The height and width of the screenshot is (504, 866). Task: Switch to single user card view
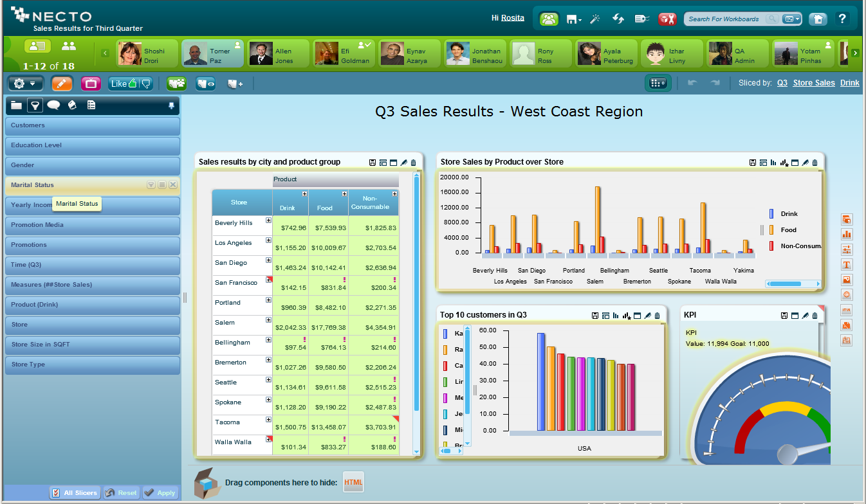[38, 46]
